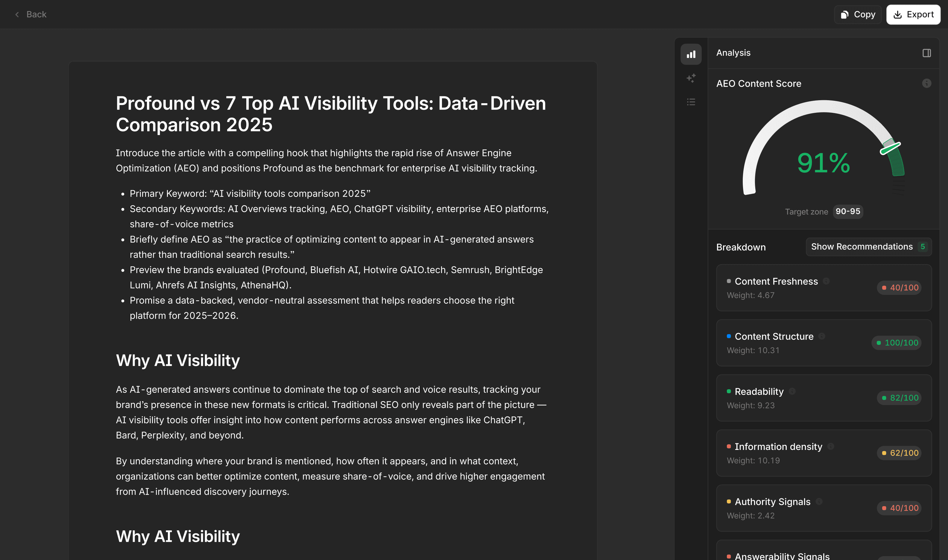Screen dimensions: 948x560
Task: Click Content Freshness info icon
Action: click(x=826, y=281)
